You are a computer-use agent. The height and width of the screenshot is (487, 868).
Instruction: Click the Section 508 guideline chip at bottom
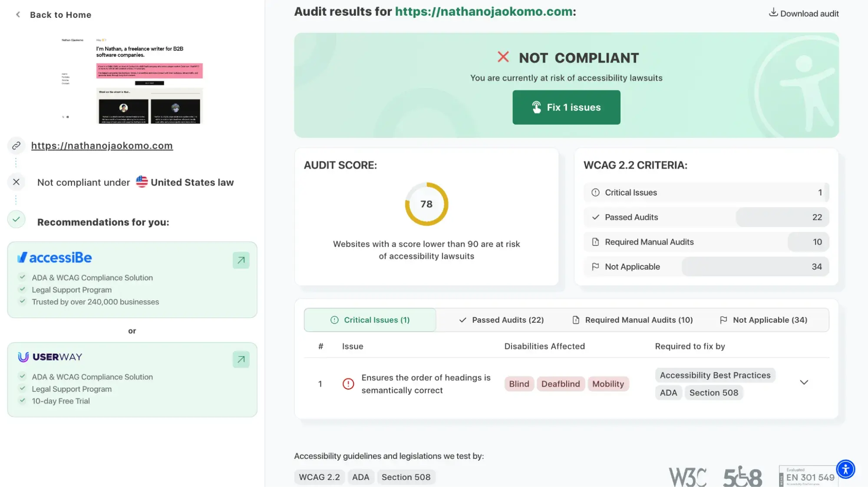(x=406, y=477)
